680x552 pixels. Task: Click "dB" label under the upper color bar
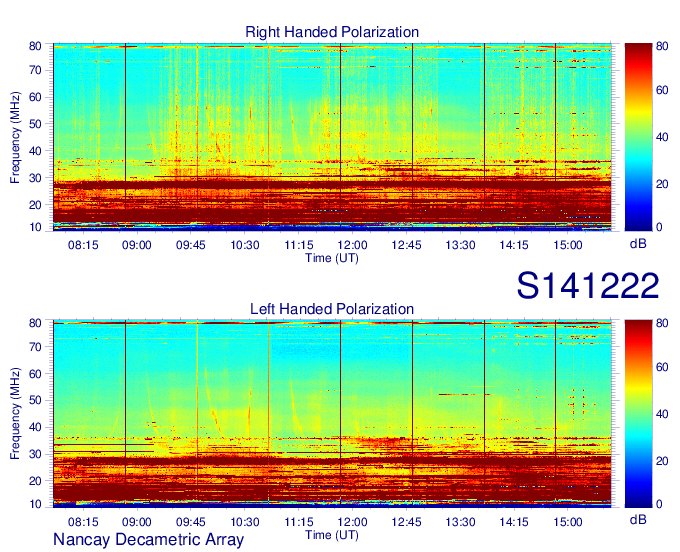click(x=638, y=244)
